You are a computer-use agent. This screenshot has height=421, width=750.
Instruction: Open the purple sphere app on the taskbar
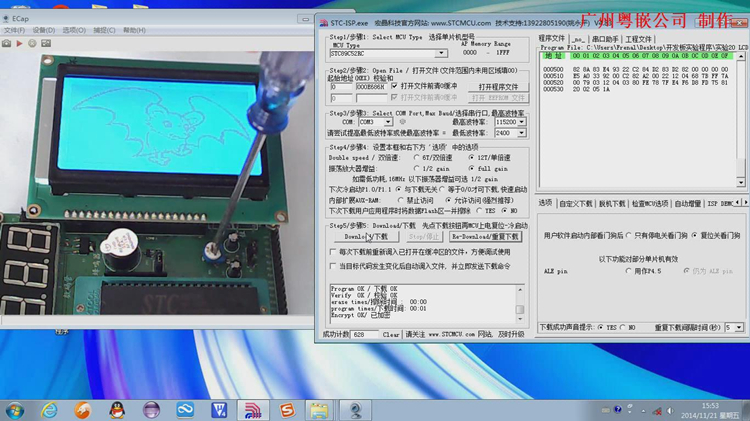pos(151,410)
